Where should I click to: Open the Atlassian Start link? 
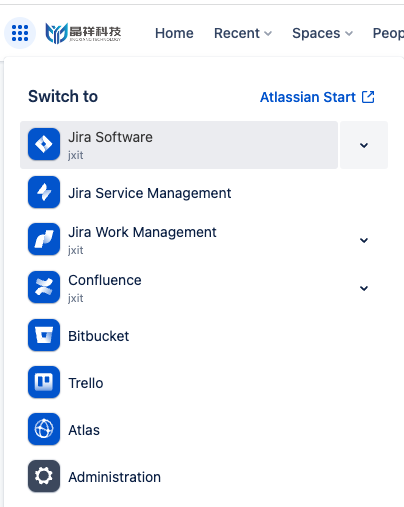click(x=317, y=97)
